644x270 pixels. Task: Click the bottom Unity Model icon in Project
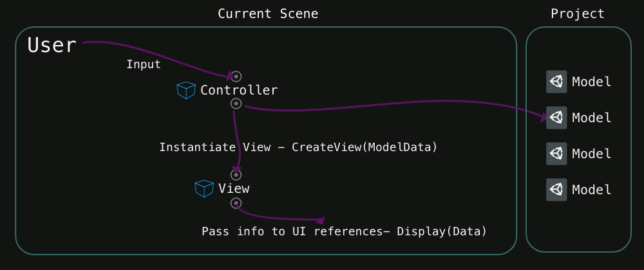556,190
